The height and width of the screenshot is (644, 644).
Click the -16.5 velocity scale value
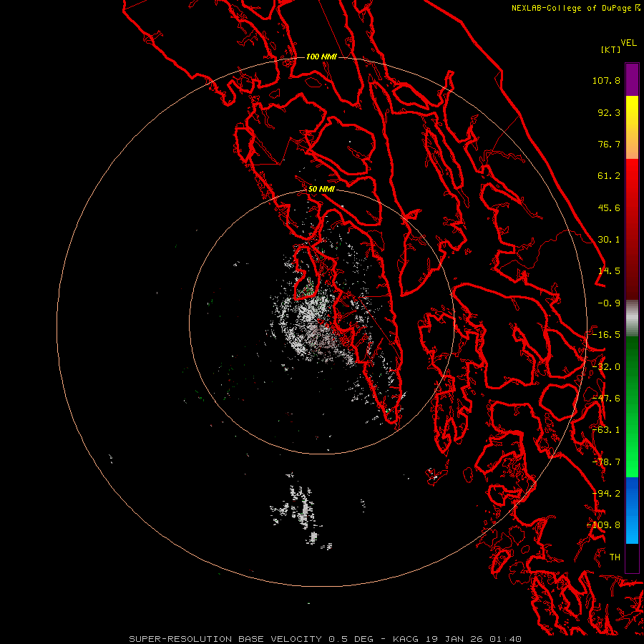[606, 335]
